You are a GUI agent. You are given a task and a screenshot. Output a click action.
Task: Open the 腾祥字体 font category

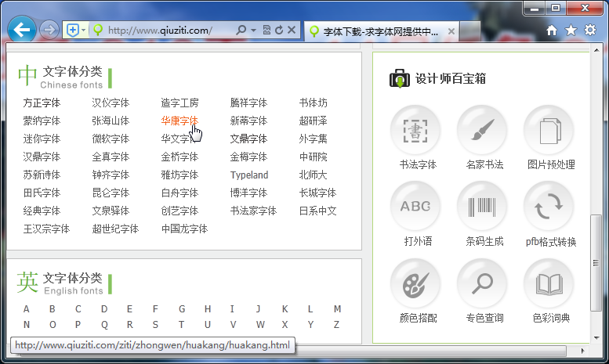(x=248, y=103)
